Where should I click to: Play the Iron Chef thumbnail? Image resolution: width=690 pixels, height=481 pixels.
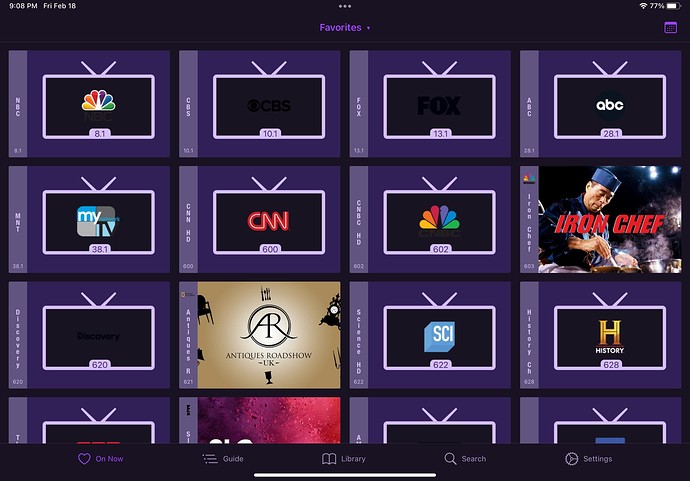pyautogui.click(x=609, y=219)
